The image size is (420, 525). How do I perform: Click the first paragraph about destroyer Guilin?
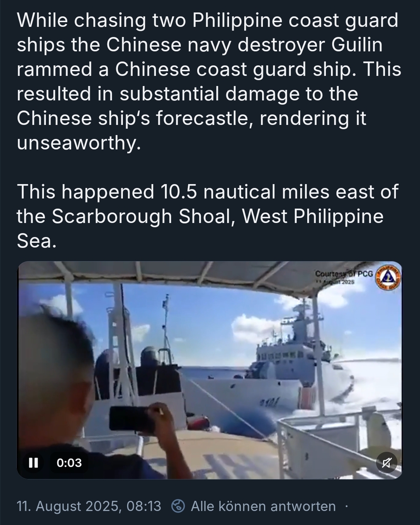[209, 81]
